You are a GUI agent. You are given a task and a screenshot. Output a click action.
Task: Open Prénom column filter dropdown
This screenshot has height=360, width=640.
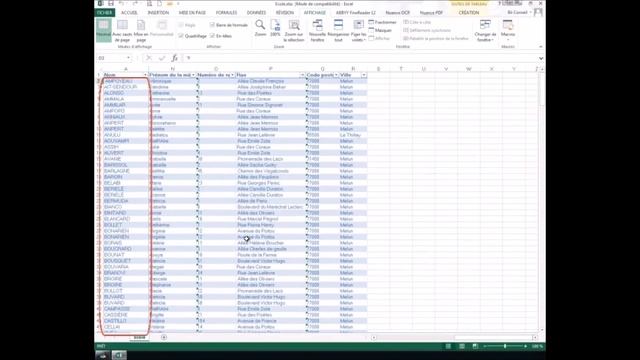193,75
